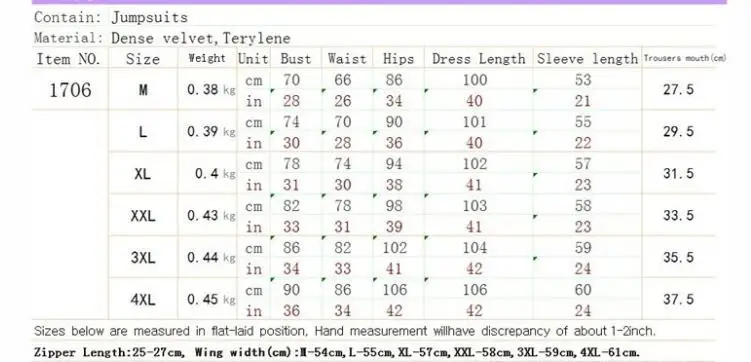
Task: Click weight '0.38 kg' for size M
Action: [x=211, y=90]
